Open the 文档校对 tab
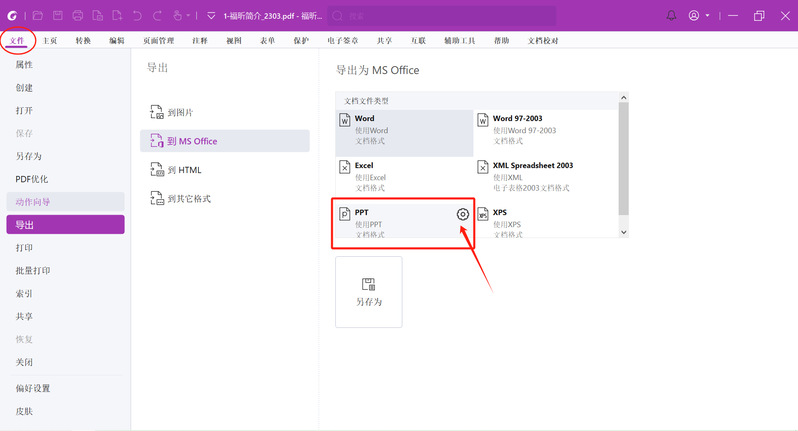 543,41
